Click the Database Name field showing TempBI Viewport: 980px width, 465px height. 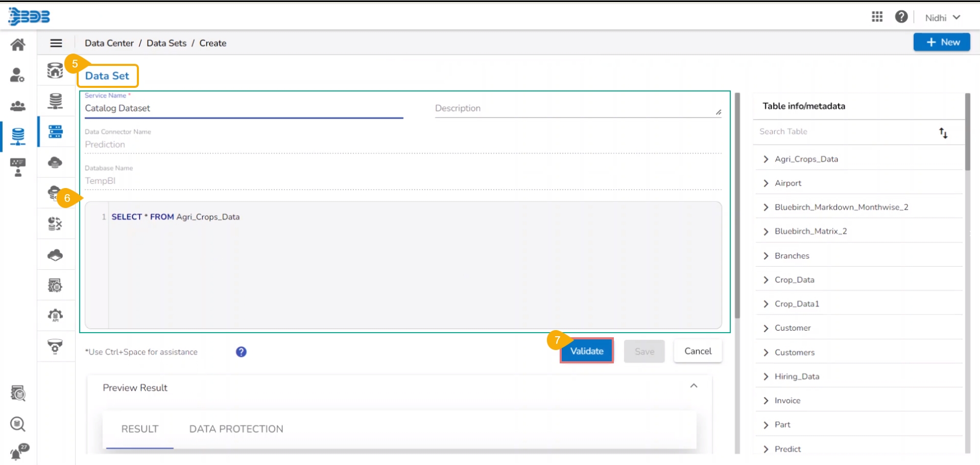[403, 181]
